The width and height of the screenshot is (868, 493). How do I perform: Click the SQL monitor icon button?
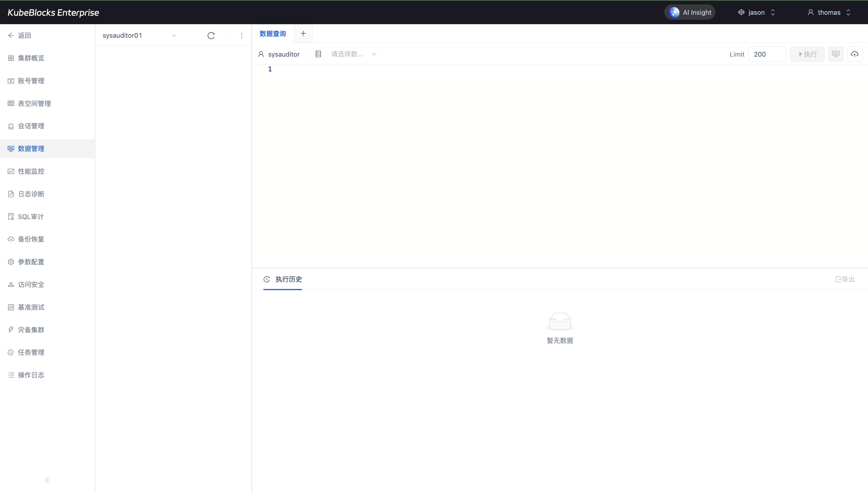(836, 54)
